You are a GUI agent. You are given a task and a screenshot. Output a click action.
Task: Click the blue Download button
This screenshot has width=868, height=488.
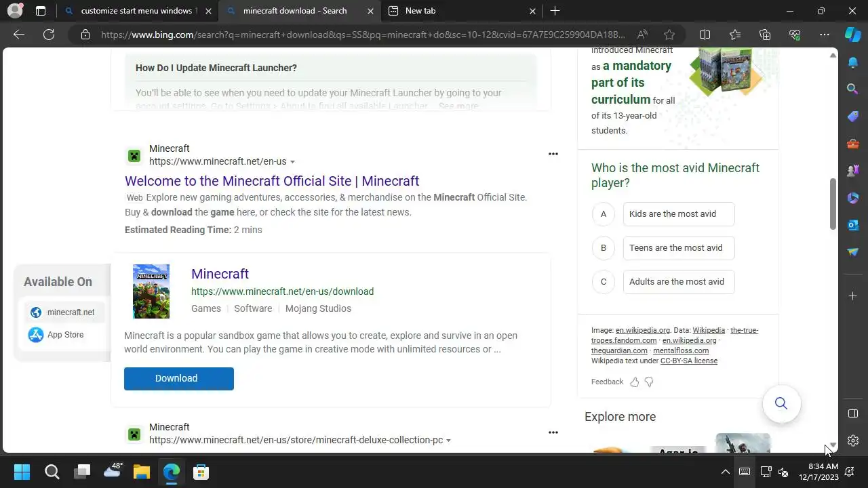pyautogui.click(x=179, y=379)
